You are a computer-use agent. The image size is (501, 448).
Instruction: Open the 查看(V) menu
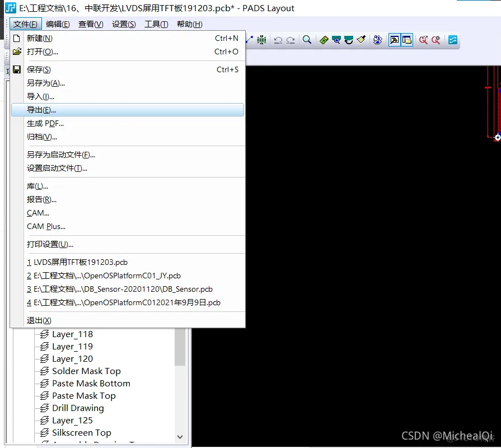coord(91,24)
